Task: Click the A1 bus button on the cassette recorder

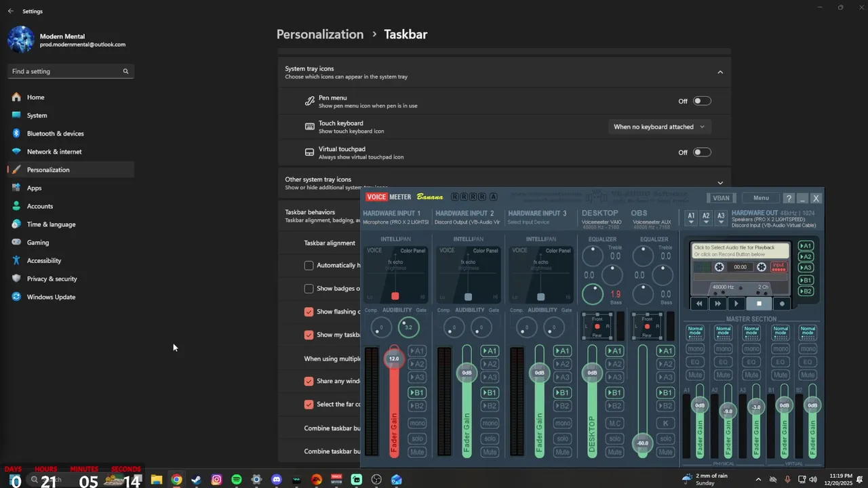Action: coord(806,246)
